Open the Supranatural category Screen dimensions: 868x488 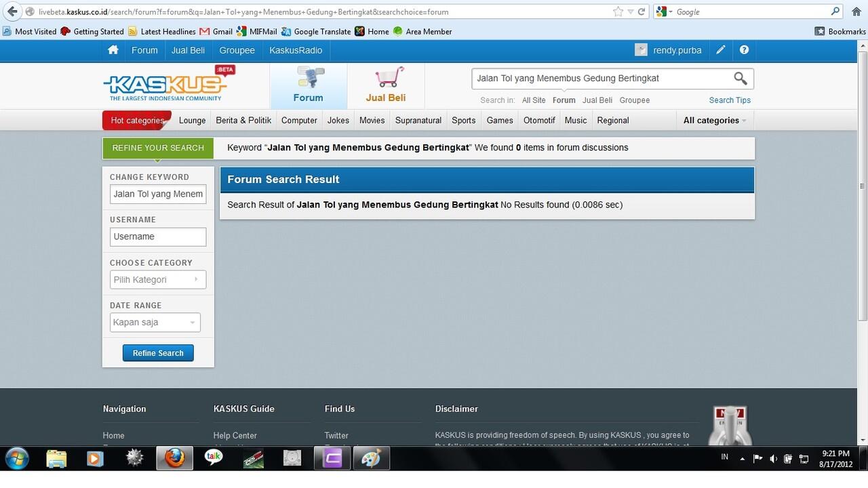click(x=418, y=121)
